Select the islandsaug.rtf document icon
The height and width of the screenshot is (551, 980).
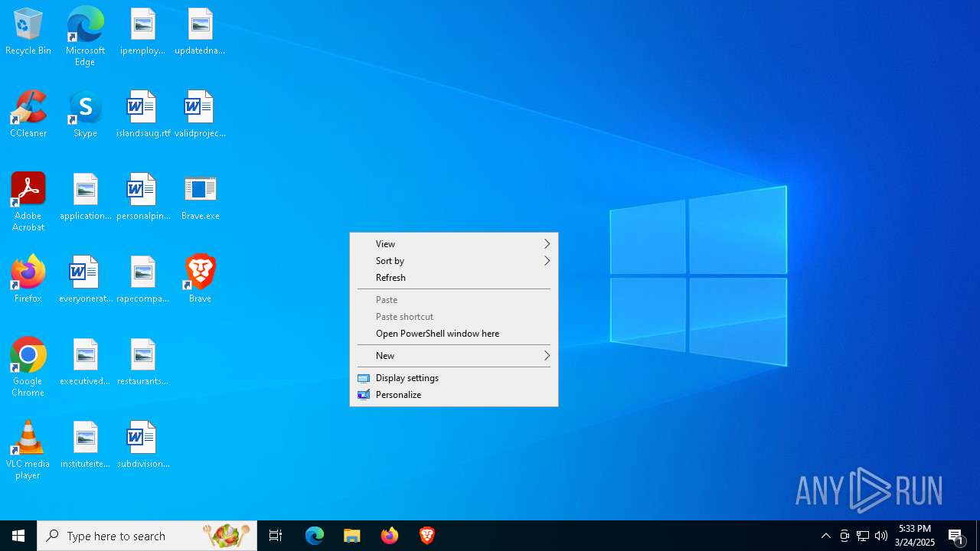(142, 115)
